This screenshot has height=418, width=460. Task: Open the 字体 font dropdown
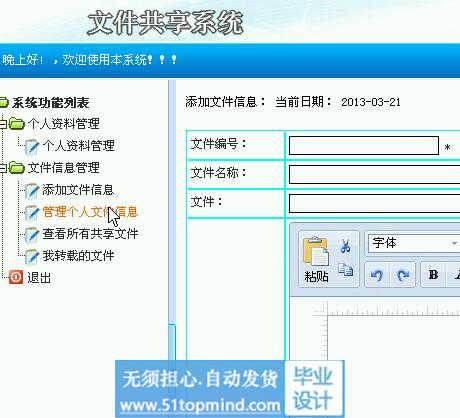click(x=414, y=243)
